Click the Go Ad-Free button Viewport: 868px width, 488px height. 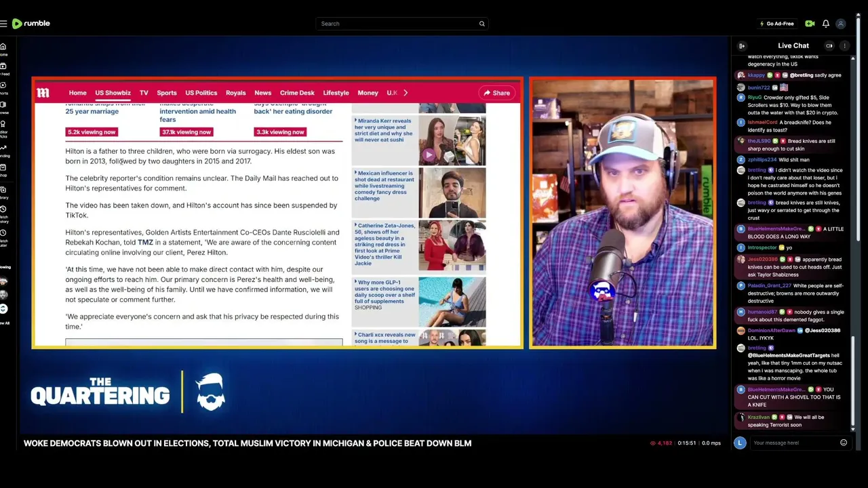coord(777,24)
